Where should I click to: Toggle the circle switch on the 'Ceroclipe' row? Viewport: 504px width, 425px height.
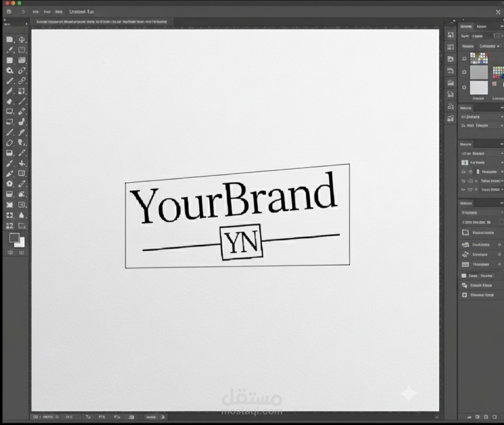pyautogui.click(x=499, y=254)
